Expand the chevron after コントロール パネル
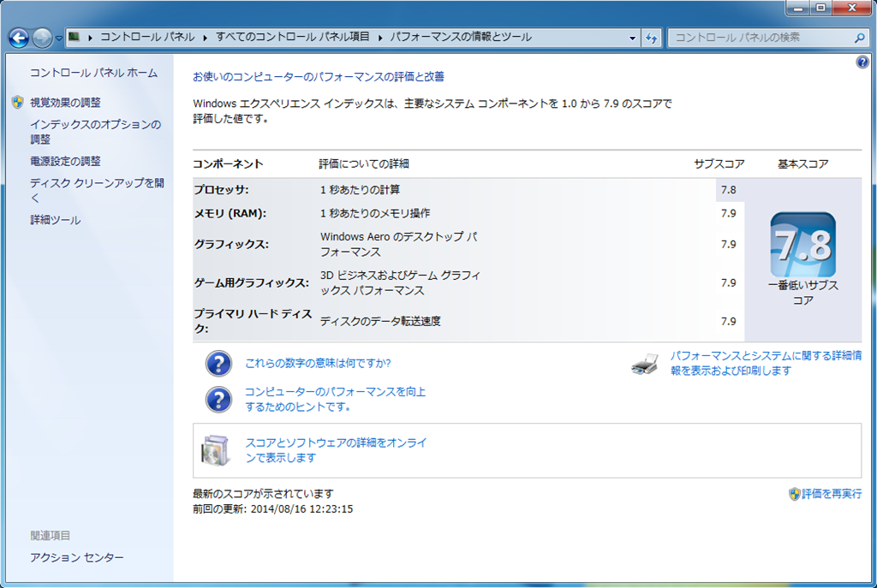877x588 pixels. pos(206,38)
